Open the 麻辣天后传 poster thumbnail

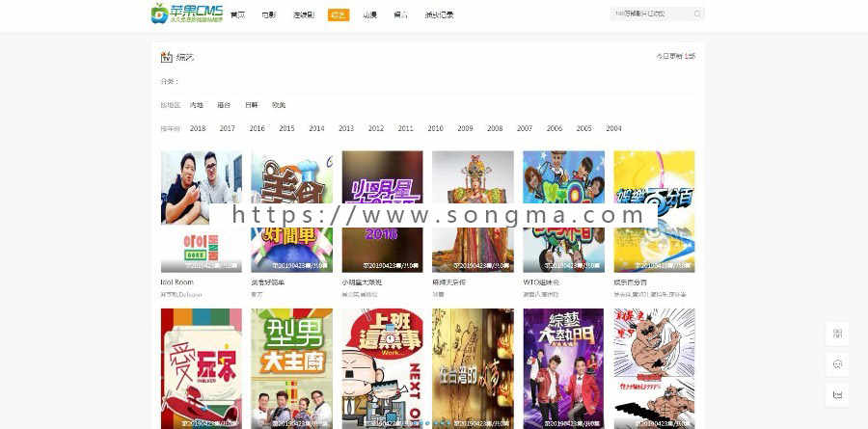click(473, 211)
